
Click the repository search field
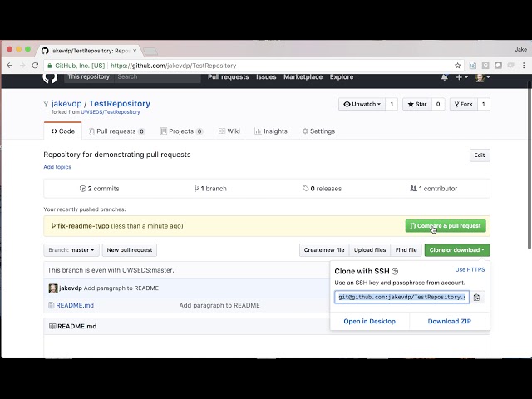coord(157,77)
